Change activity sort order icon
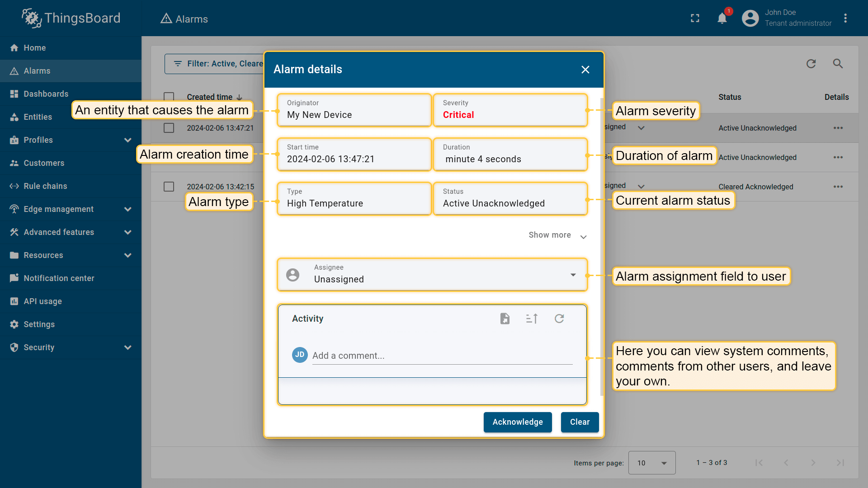The image size is (868, 488). [532, 319]
